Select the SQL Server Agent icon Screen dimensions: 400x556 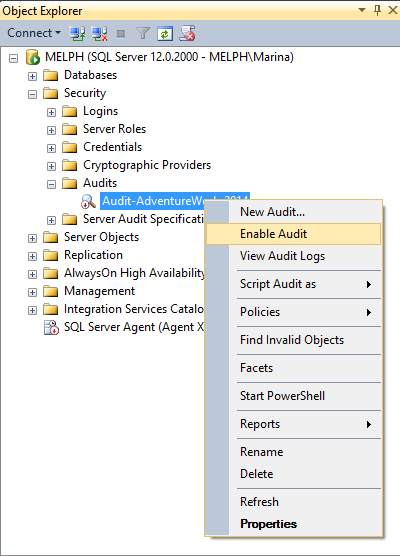[51, 327]
